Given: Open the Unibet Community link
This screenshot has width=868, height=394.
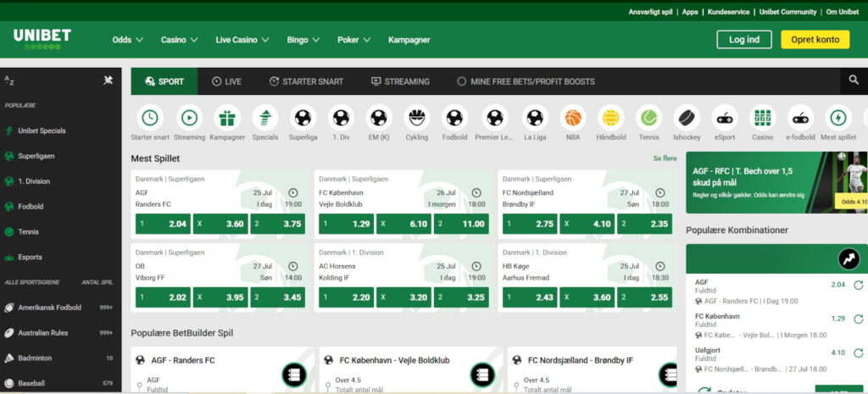Looking at the screenshot, I should (x=787, y=12).
